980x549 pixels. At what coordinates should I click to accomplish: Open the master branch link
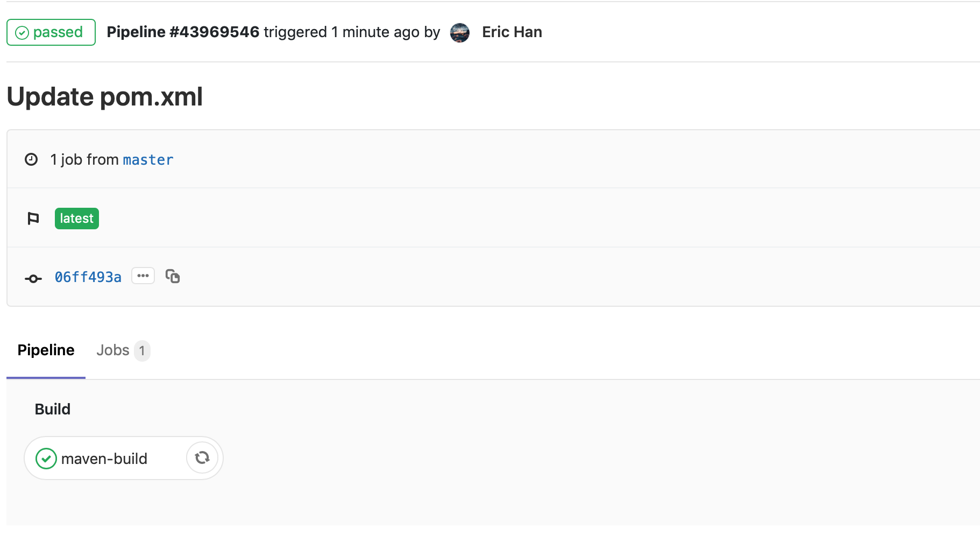(x=148, y=159)
